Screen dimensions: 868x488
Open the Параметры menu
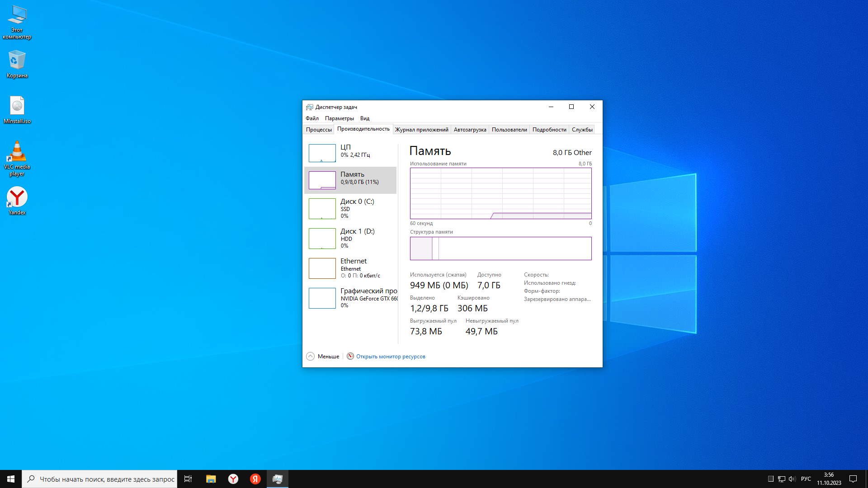339,118
